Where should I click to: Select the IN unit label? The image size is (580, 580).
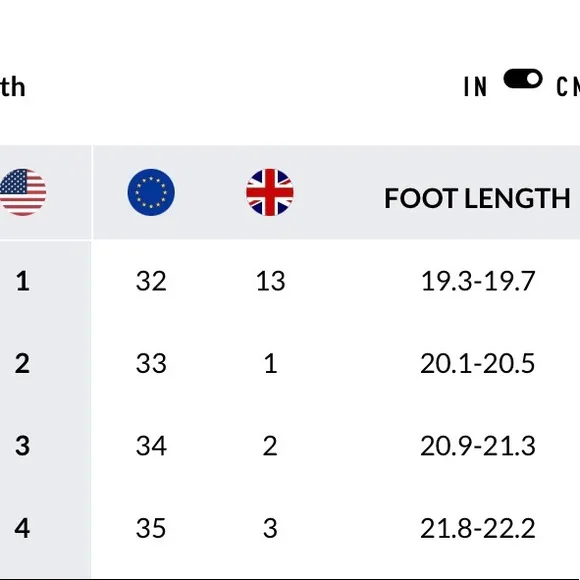[x=475, y=87]
